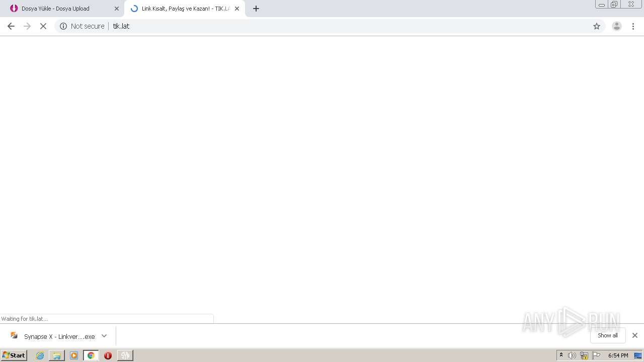View site info next to Not secure

63,26
